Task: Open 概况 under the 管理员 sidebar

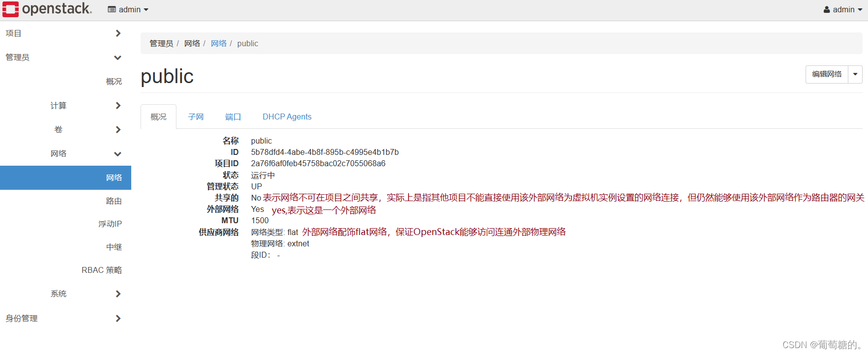Action: (114, 82)
